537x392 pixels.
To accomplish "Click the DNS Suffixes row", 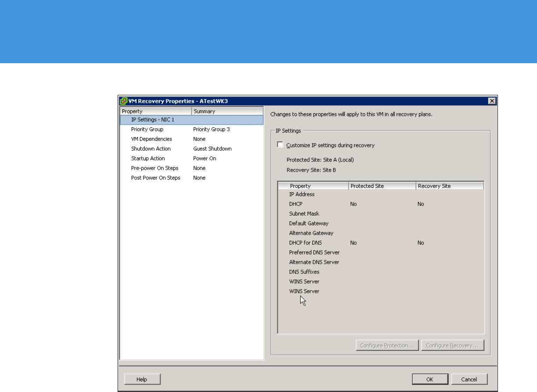I will click(x=381, y=271).
